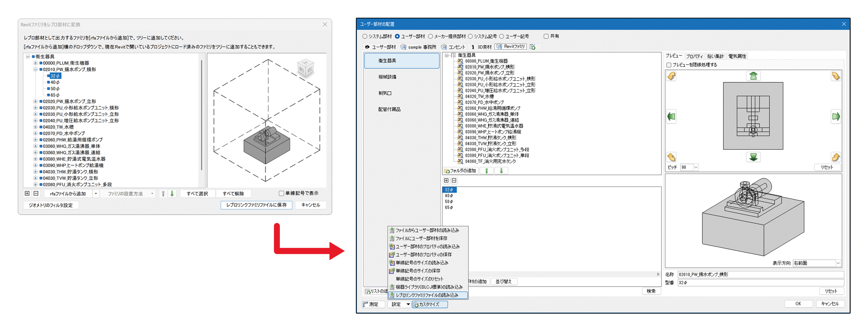Enable 単線記号で表示 checkbox
The image size is (868, 331).
click(x=281, y=193)
